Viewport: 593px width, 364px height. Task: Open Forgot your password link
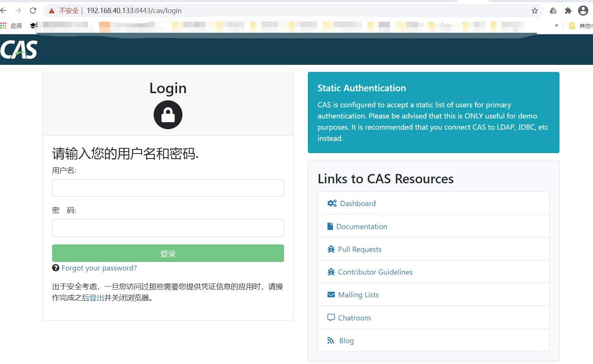click(x=99, y=268)
